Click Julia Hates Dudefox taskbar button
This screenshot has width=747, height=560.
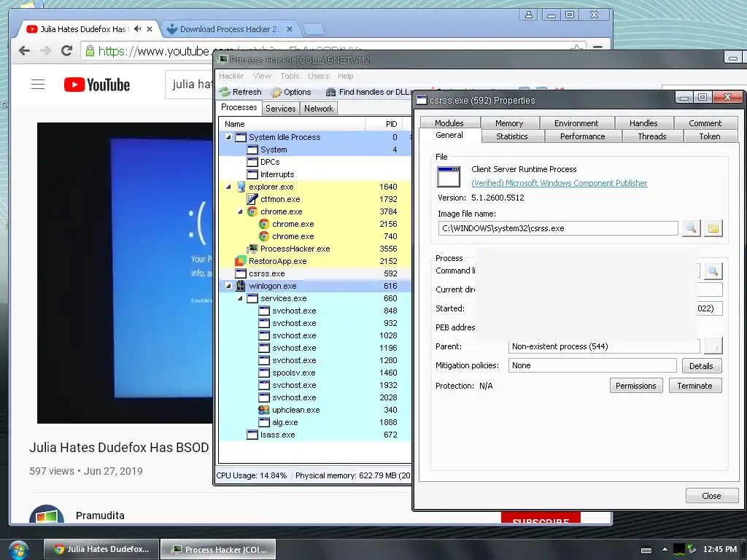pos(102,550)
